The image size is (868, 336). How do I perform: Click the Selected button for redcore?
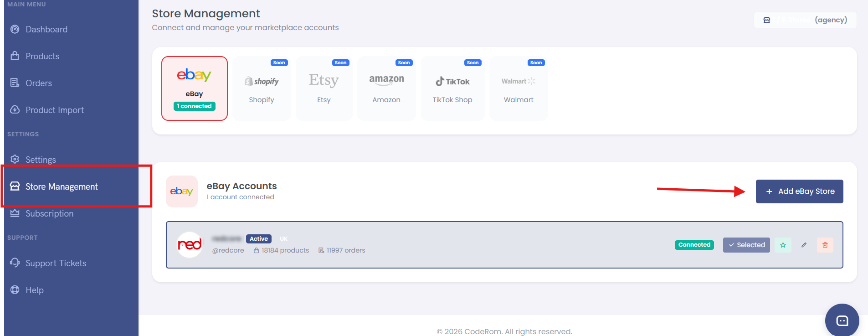746,245
